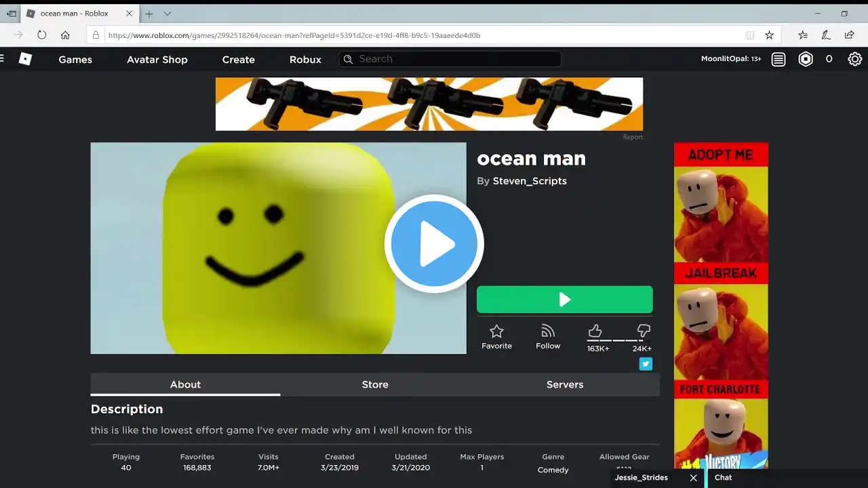This screenshot has width=868, height=488.
Task: Open the Robux page from the nav bar
Action: 305,60
